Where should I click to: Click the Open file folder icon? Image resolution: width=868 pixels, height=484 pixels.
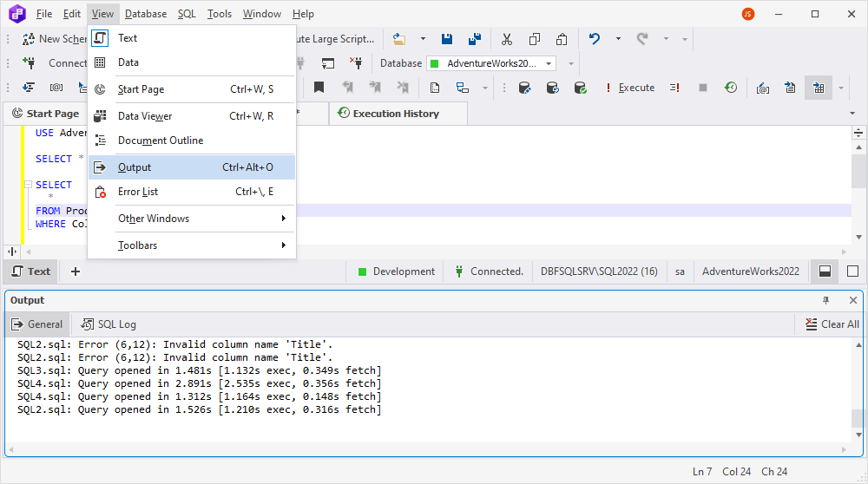pos(399,39)
